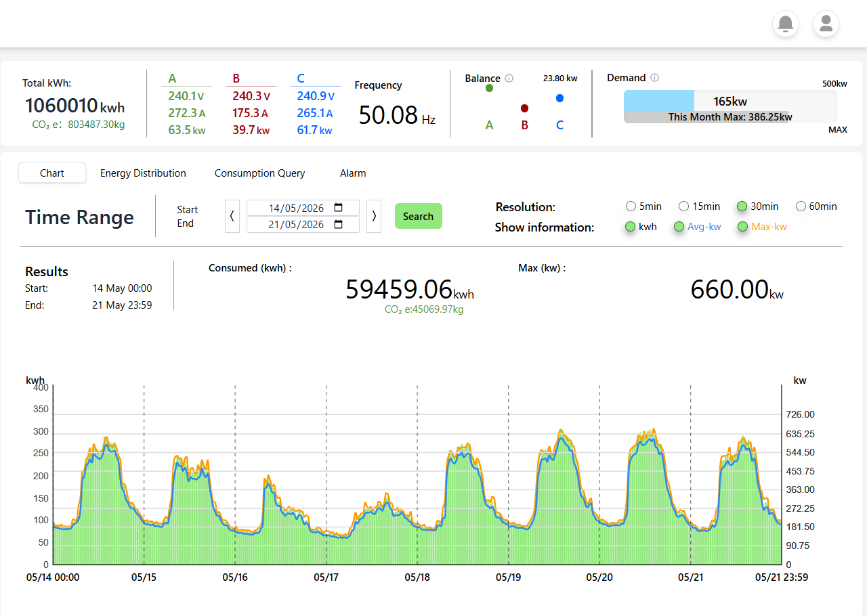This screenshot has height=616, width=867.
Task: Open the End date calendar picker icon
Action: click(339, 224)
